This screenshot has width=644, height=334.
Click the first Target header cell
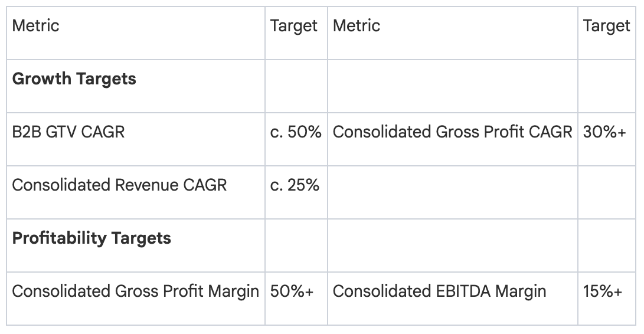click(293, 26)
